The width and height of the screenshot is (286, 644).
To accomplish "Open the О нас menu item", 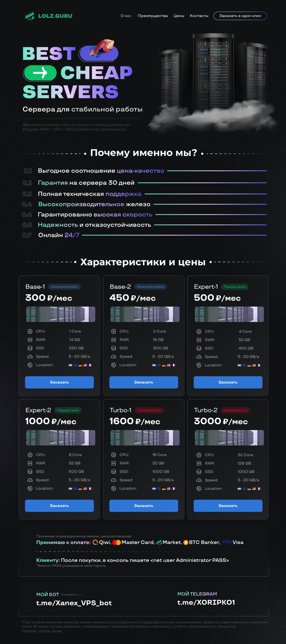I will point(126,16).
